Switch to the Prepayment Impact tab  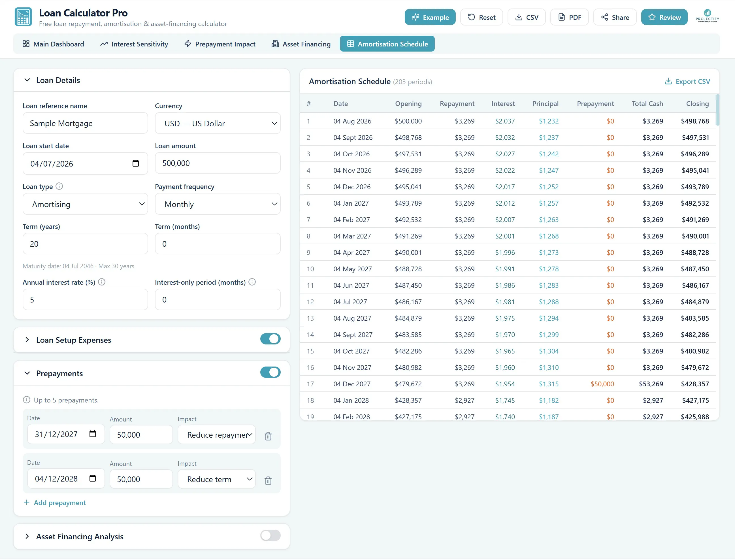(220, 44)
